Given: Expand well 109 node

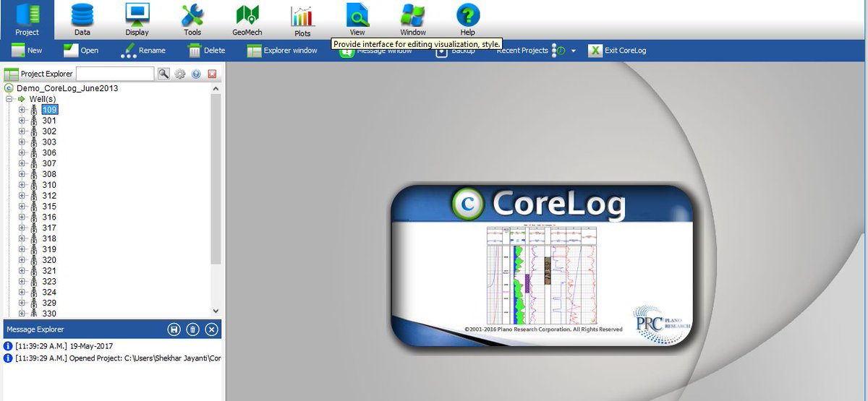Looking at the screenshot, I should click(22, 110).
